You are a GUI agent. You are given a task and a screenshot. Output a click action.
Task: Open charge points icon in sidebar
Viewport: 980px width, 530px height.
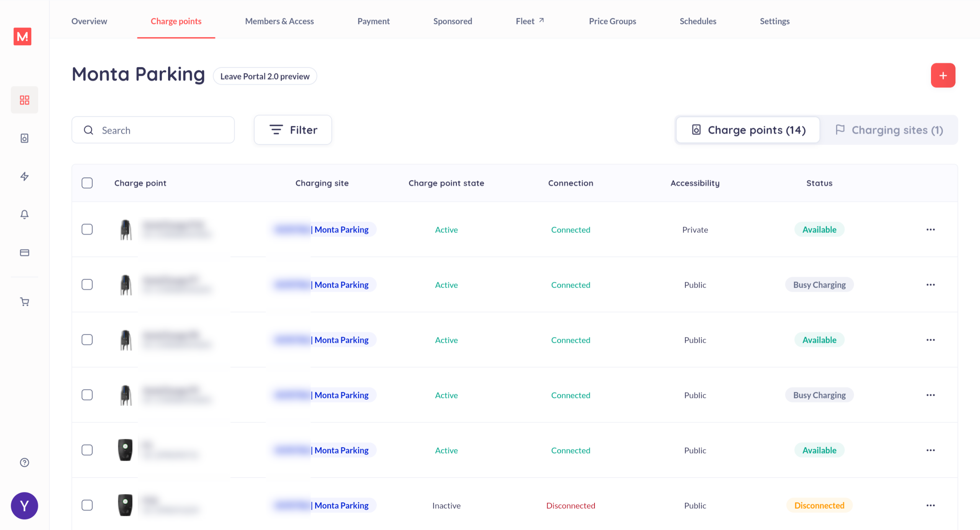24,138
